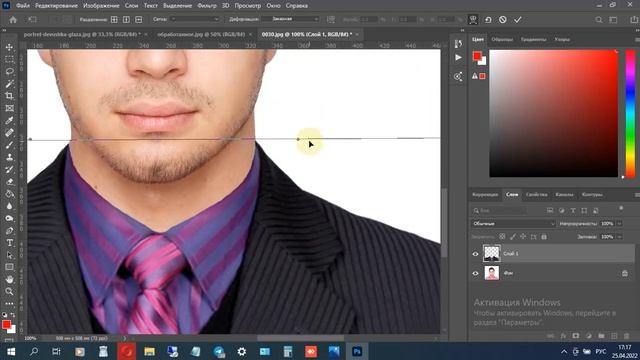Expand the fill 'Заливка' slider arrow
The width and height of the screenshot is (640, 360).
(x=620, y=237)
